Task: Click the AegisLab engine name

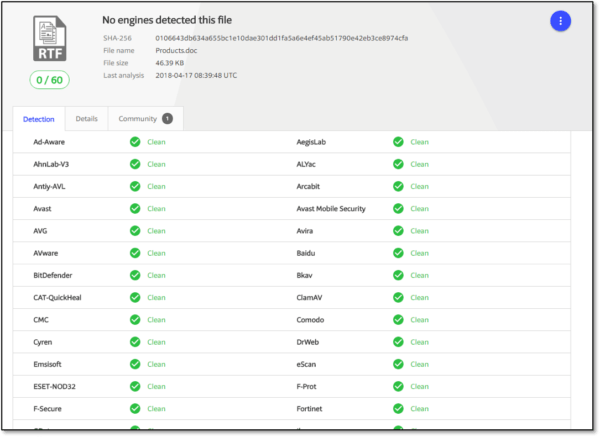Action: (311, 142)
